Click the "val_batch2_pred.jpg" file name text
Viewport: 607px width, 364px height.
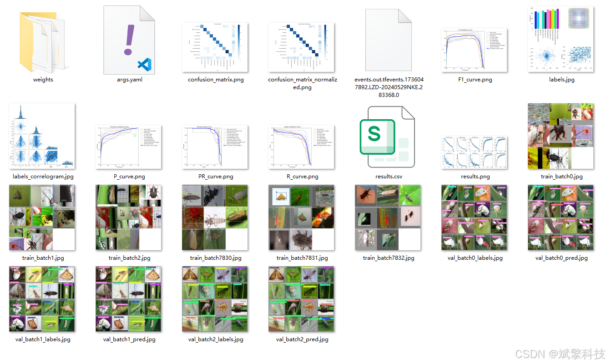coord(302,339)
